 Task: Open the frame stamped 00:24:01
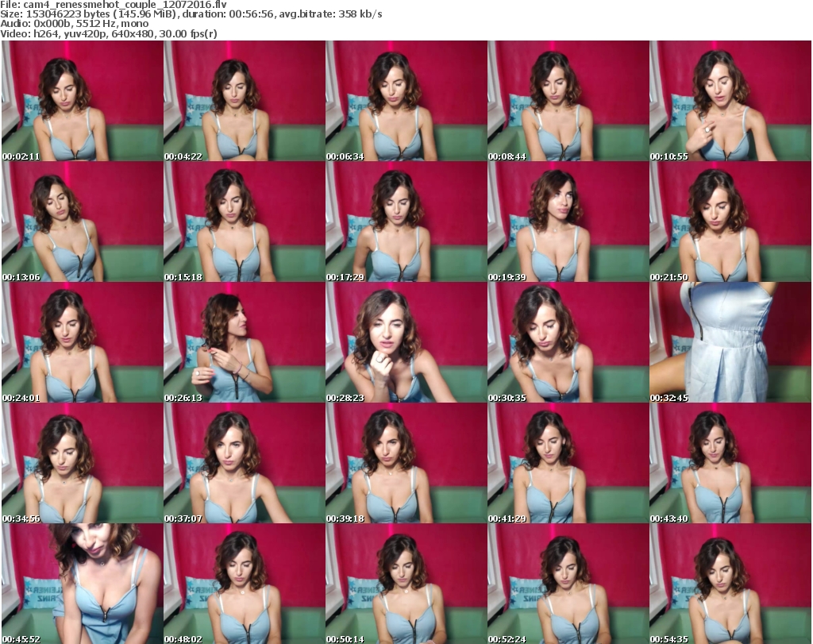[x=83, y=342]
